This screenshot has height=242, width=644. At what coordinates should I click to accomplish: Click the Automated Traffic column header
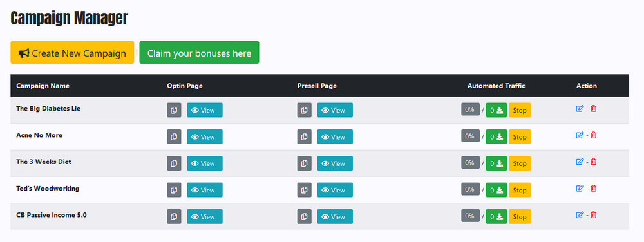496,86
